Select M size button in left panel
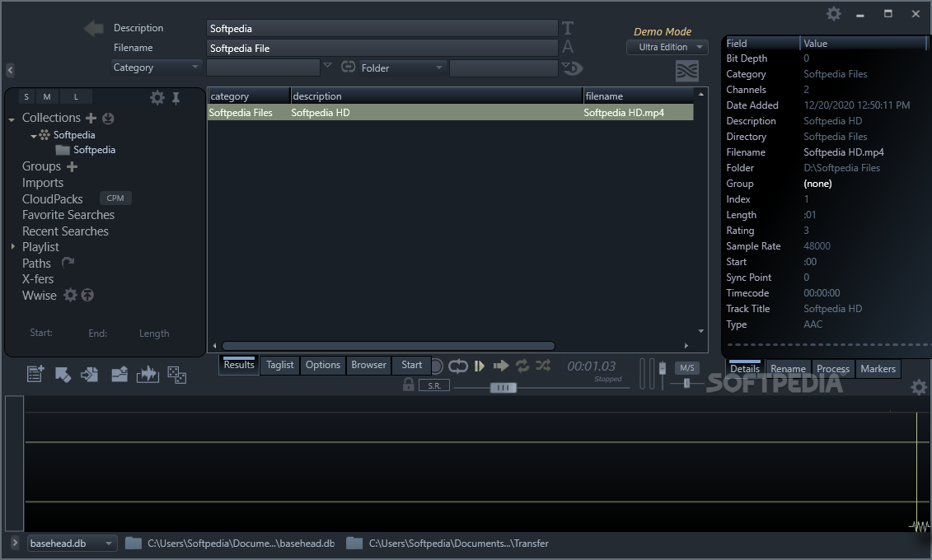Screen dimensions: 932x560 click(x=47, y=97)
